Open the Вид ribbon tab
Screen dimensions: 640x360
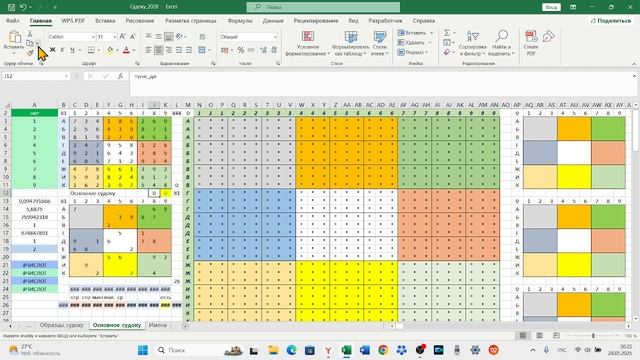[353, 20]
